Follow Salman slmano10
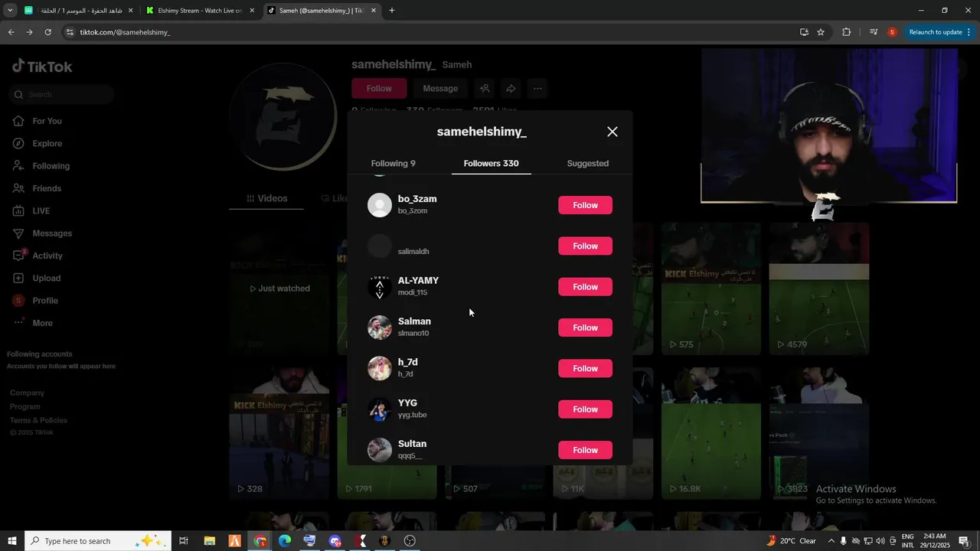This screenshot has width=980, height=551. [585, 328]
